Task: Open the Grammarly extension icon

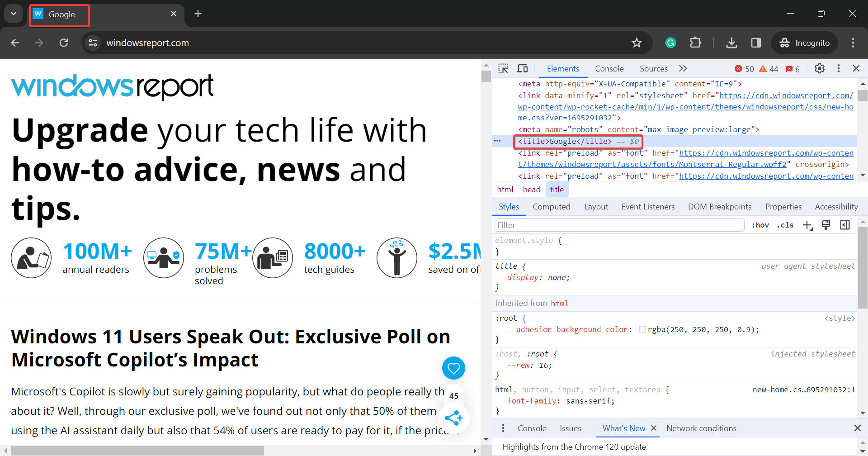Action: 670,43
